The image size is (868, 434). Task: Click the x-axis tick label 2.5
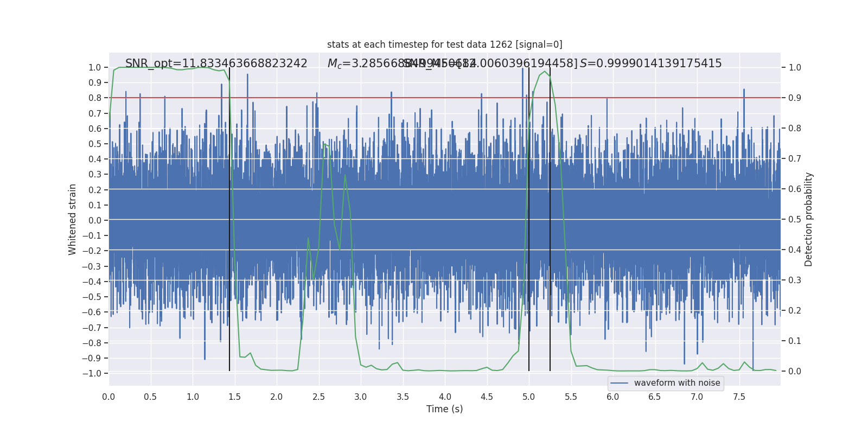click(x=318, y=397)
